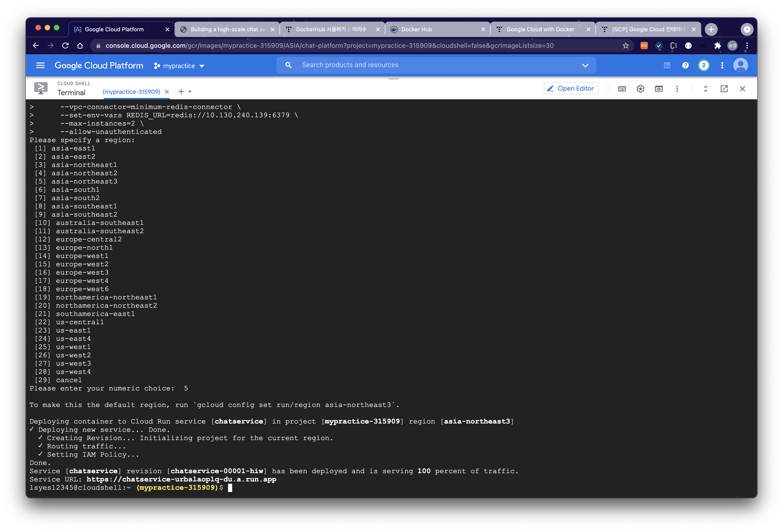This screenshot has width=783, height=532.
Task: Reload the current page
Action: click(65, 46)
